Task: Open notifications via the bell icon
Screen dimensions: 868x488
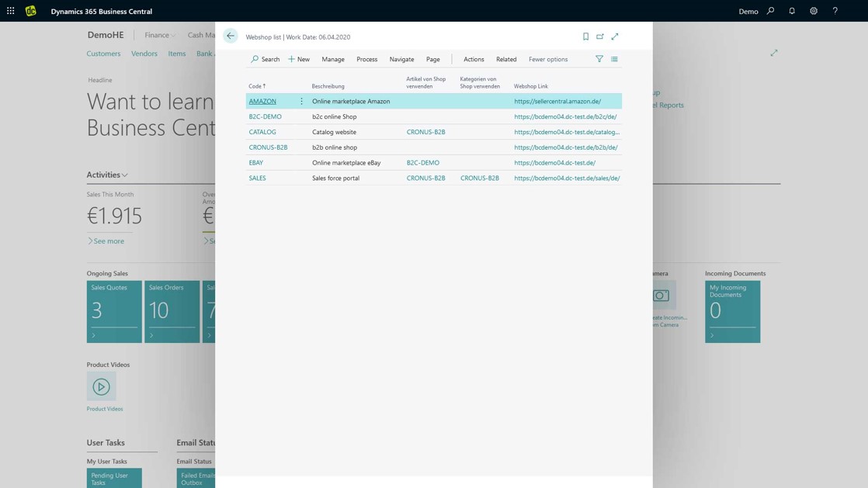Action: coord(792,10)
